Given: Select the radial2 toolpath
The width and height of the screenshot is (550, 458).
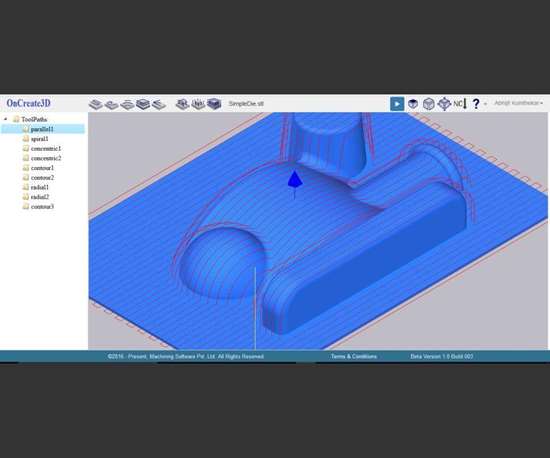Looking at the screenshot, I should tap(40, 197).
